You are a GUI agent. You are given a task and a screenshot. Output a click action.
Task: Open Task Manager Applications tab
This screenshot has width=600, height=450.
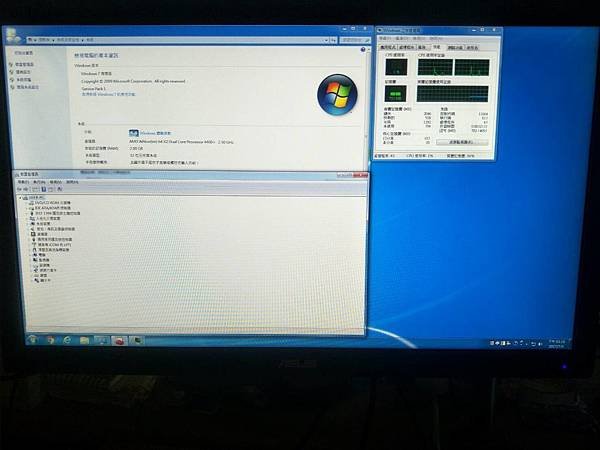(388, 47)
